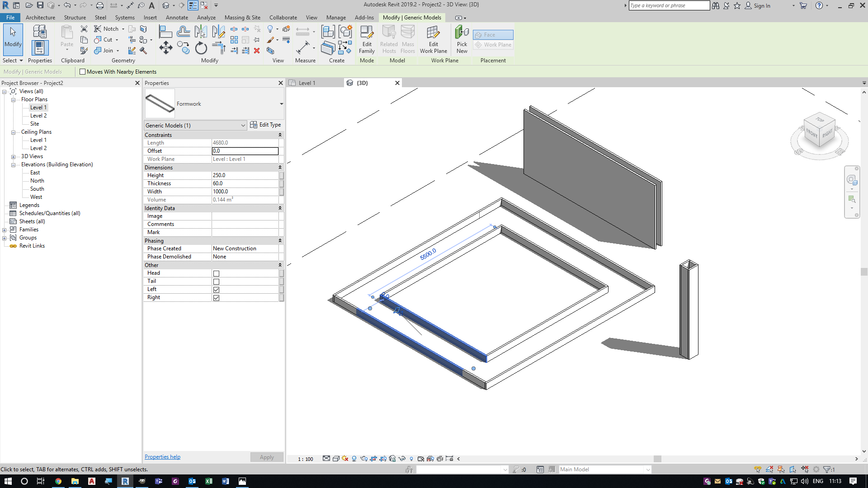Check the Head checkbox
This screenshot has width=868, height=488.
pyautogui.click(x=216, y=273)
